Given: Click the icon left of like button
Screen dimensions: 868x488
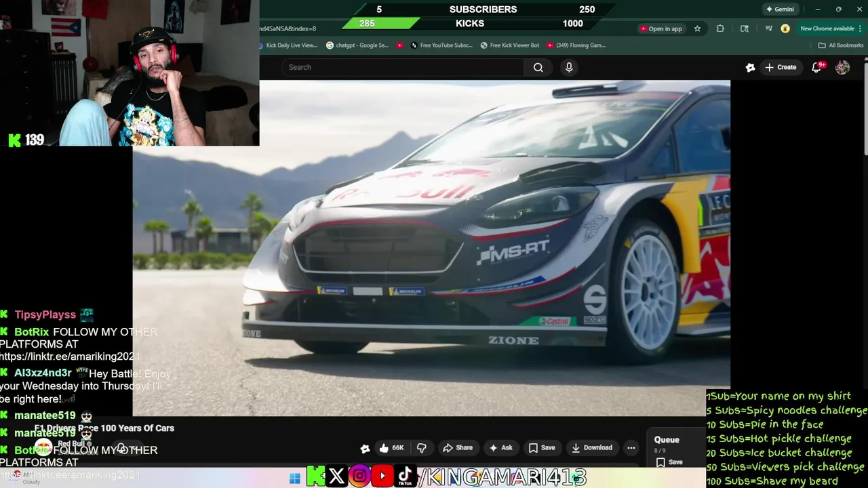Looking at the screenshot, I should (x=365, y=448).
